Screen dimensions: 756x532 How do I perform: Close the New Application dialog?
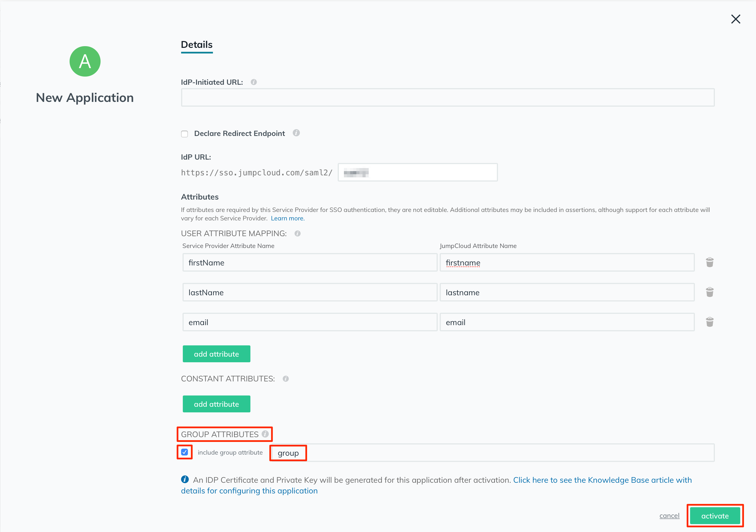tap(735, 19)
